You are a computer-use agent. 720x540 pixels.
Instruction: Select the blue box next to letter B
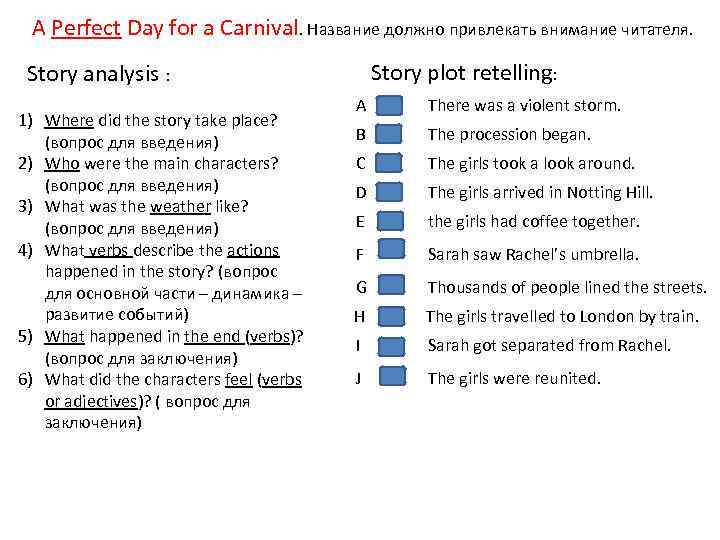click(x=392, y=134)
